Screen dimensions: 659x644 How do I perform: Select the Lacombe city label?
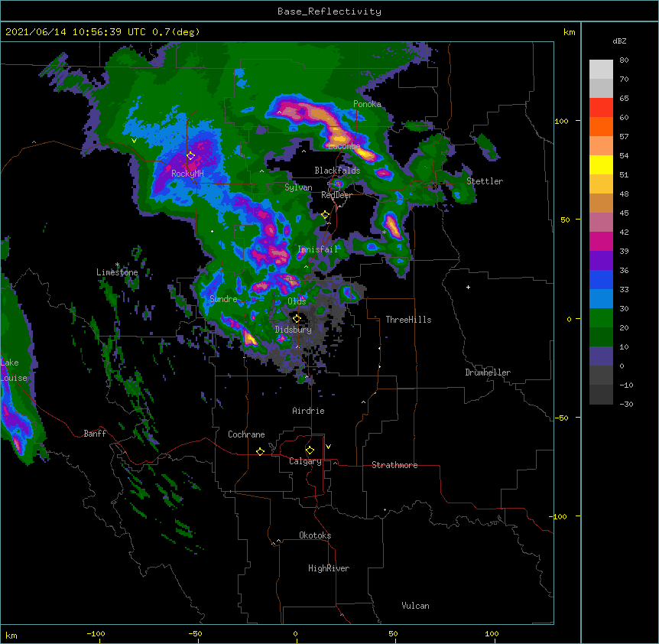coord(344,146)
